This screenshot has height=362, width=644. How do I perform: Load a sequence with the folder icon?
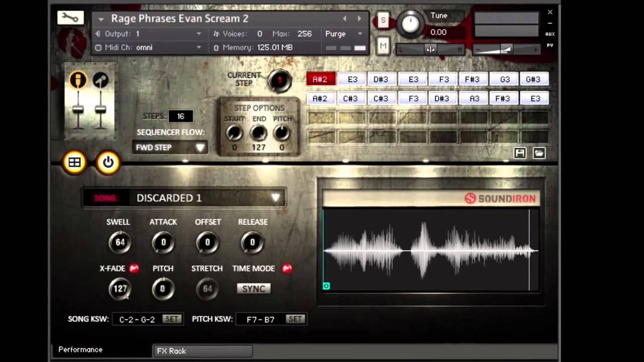tap(539, 153)
